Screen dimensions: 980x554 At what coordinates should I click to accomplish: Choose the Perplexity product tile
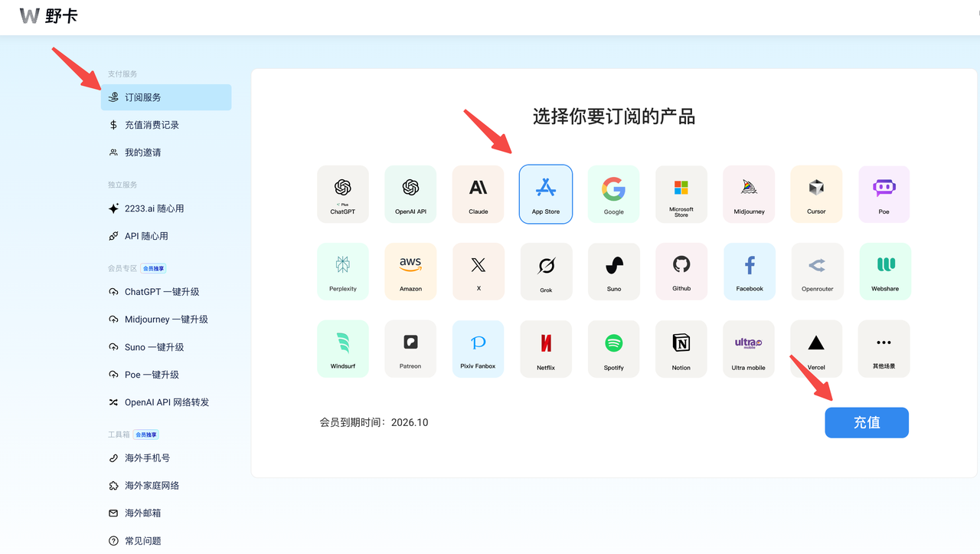pyautogui.click(x=343, y=272)
